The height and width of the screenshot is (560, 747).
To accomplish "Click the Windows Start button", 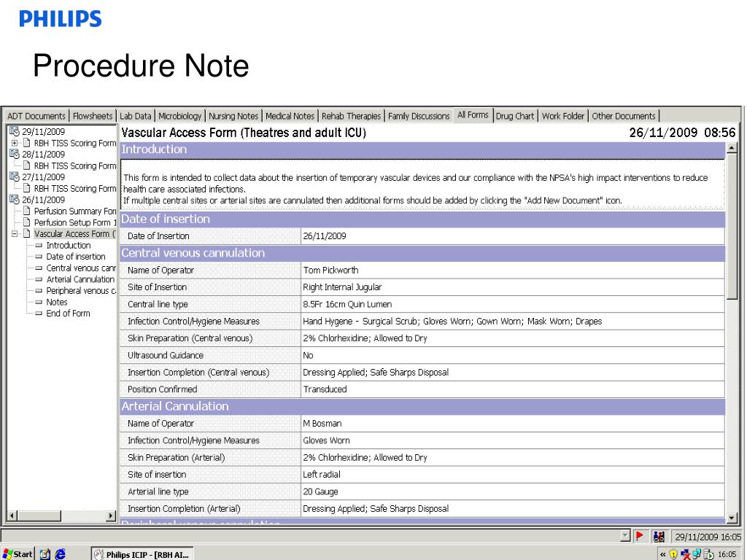I will [18, 554].
